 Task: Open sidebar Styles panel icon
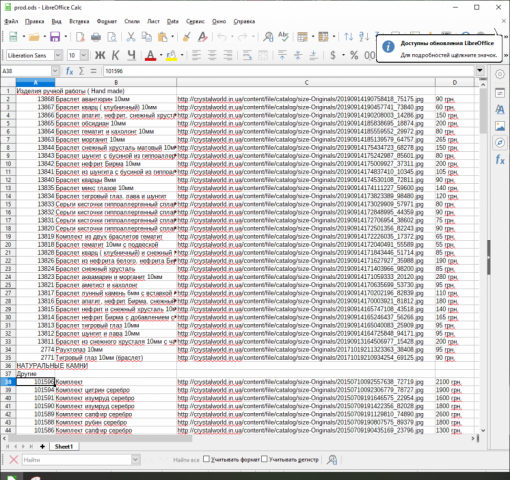tap(500, 109)
